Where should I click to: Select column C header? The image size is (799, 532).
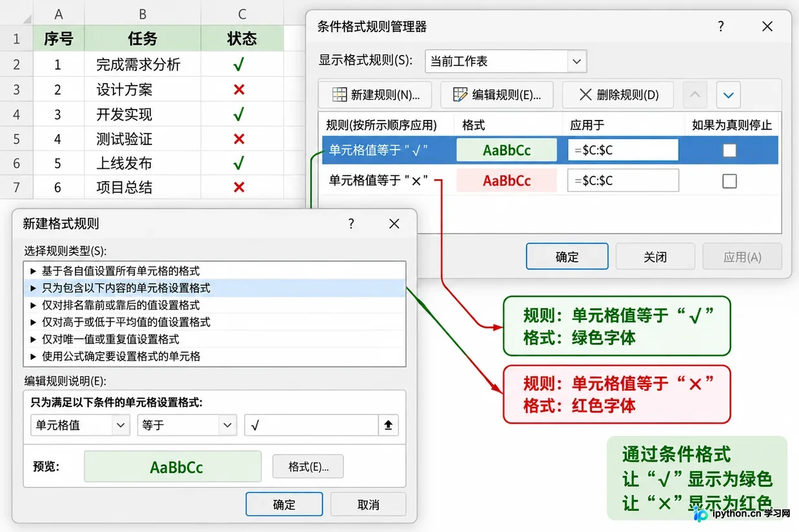(x=242, y=14)
